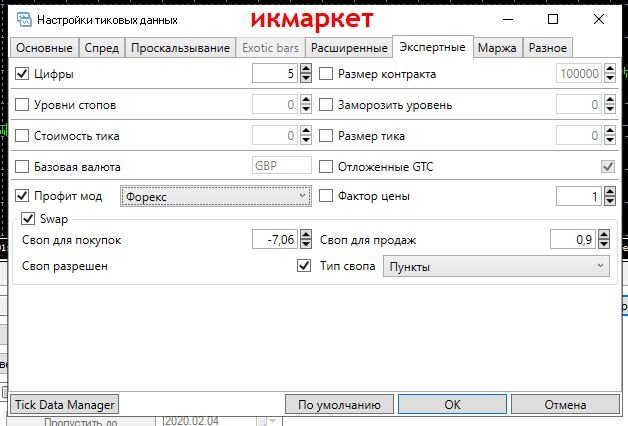Enable the Уровни стопов checkbox
The width and height of the screenshot is (628, 426).
click(x=22, y=104)
